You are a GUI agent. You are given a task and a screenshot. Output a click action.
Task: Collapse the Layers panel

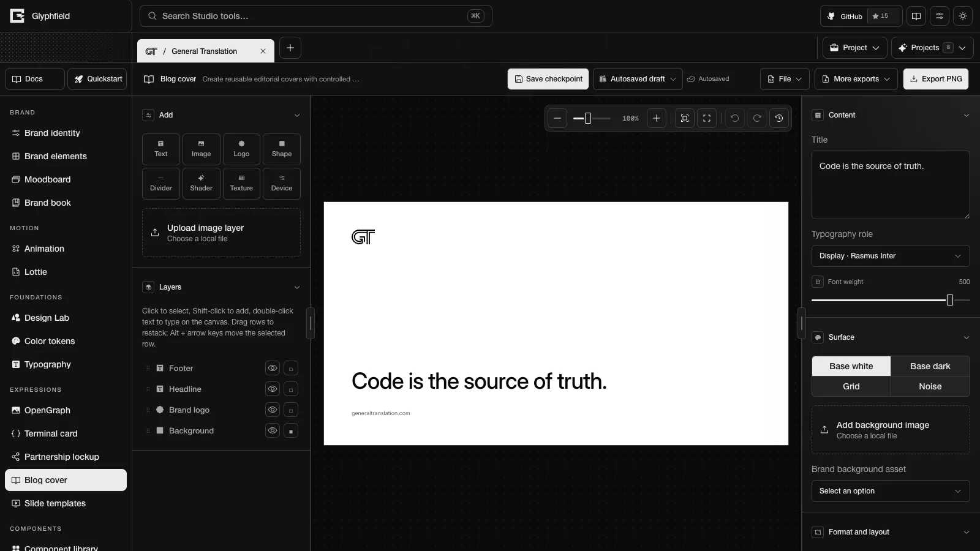coord(297,287)
